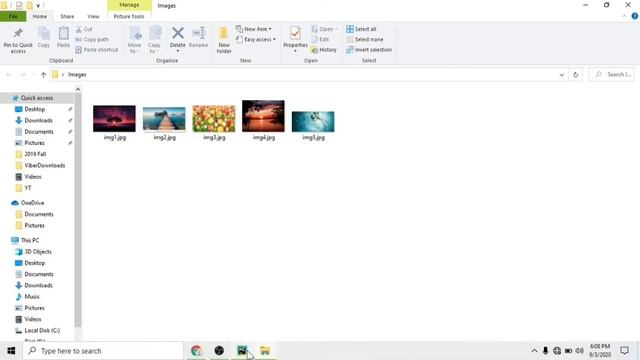The height and width of the screenshot is (360, 640).
Task: Click the Back navigation arrow
Action: [x=9, y=75]
